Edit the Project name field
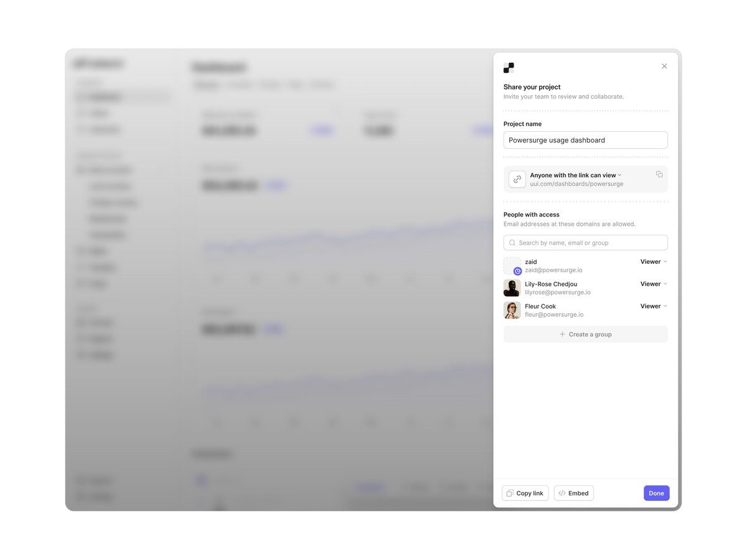The width and height of the screenshot is (747, 560). pos(585,140)
